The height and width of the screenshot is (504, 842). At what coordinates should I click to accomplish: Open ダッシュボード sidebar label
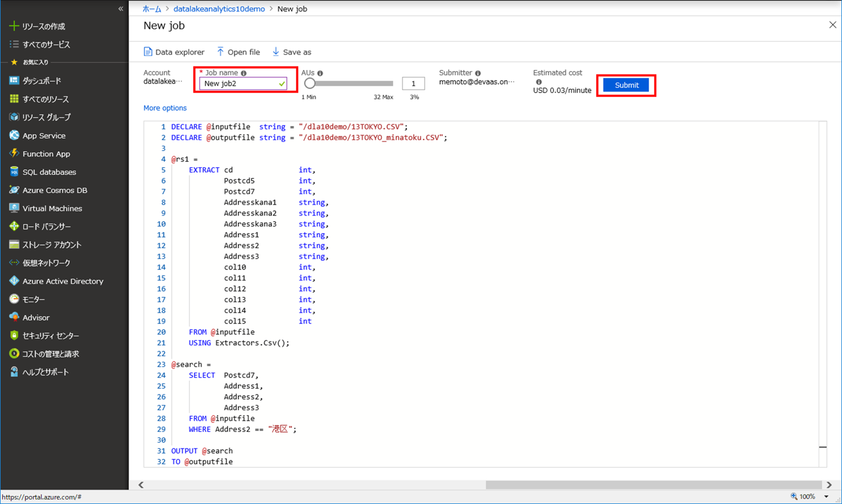[42, 81]
